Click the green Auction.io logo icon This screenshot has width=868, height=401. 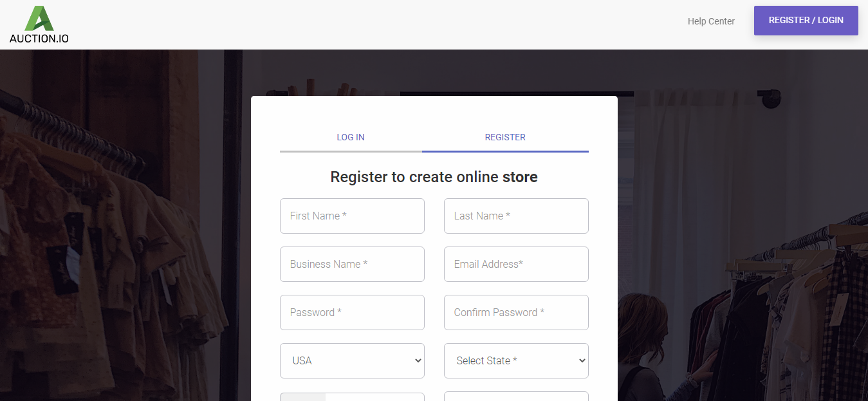(x=39, y=18)
